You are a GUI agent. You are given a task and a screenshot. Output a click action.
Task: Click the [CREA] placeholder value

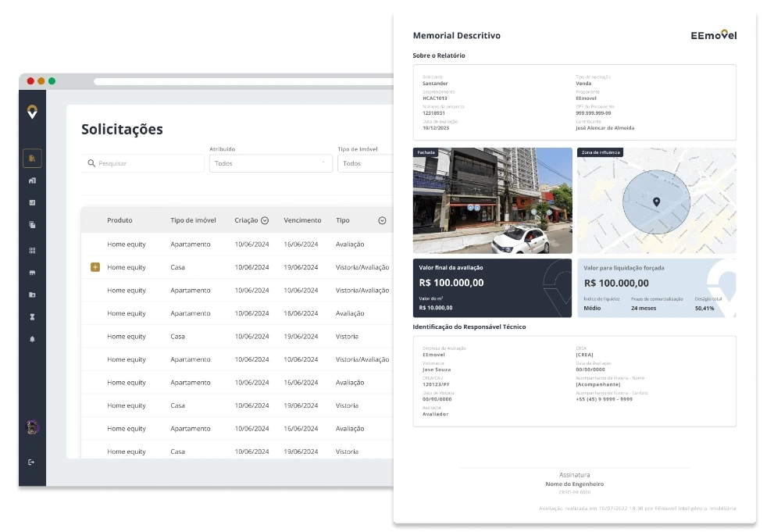click(584, 355)
